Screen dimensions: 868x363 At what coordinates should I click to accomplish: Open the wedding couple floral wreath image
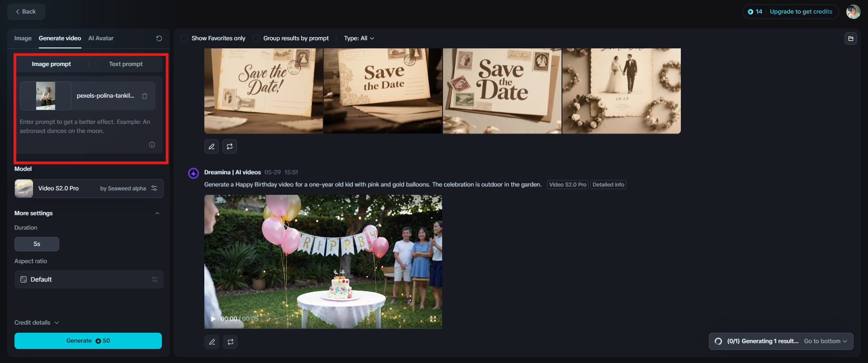pyautogui.click(x=622, y=91)
